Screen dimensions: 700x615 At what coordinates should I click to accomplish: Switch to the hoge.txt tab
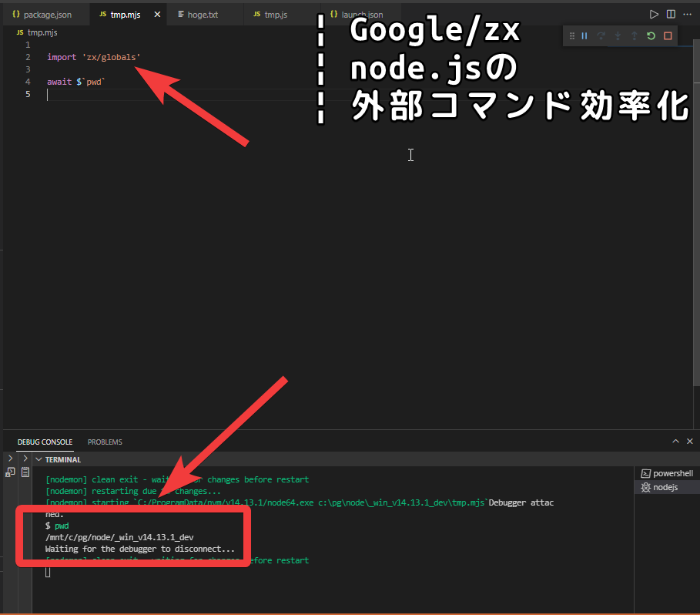[203, 15]
